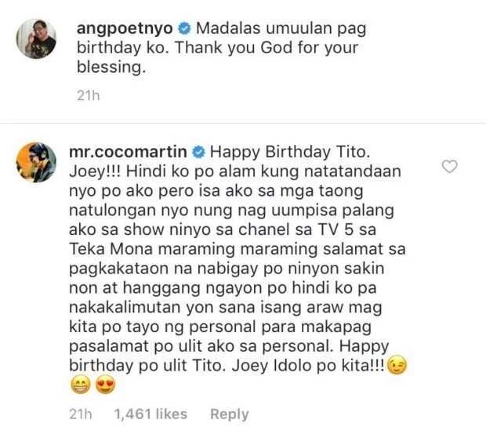Like the mr.cocomartin comment with the heart icon
Image resolution: width=486 pixels, height=448 pixels.
(x=449, y=166)
